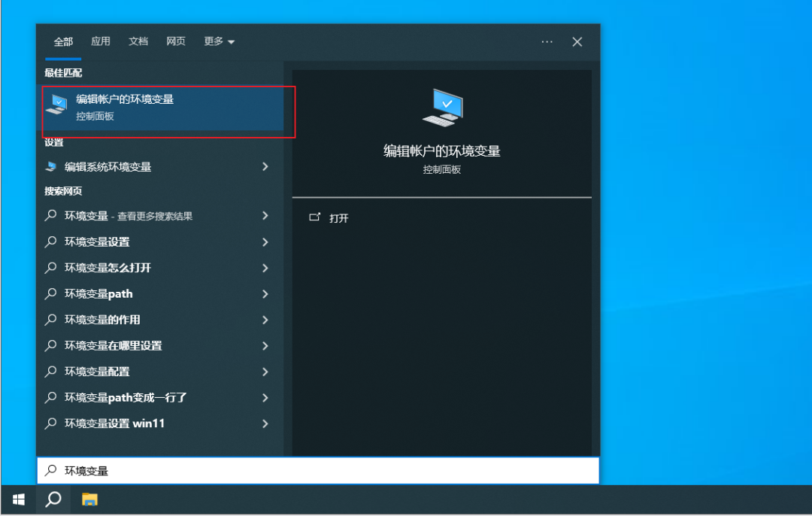Expand the 环境变量path search suggestion
The width and height of the screenshot is (812, 516).
[x=265, y=293]
